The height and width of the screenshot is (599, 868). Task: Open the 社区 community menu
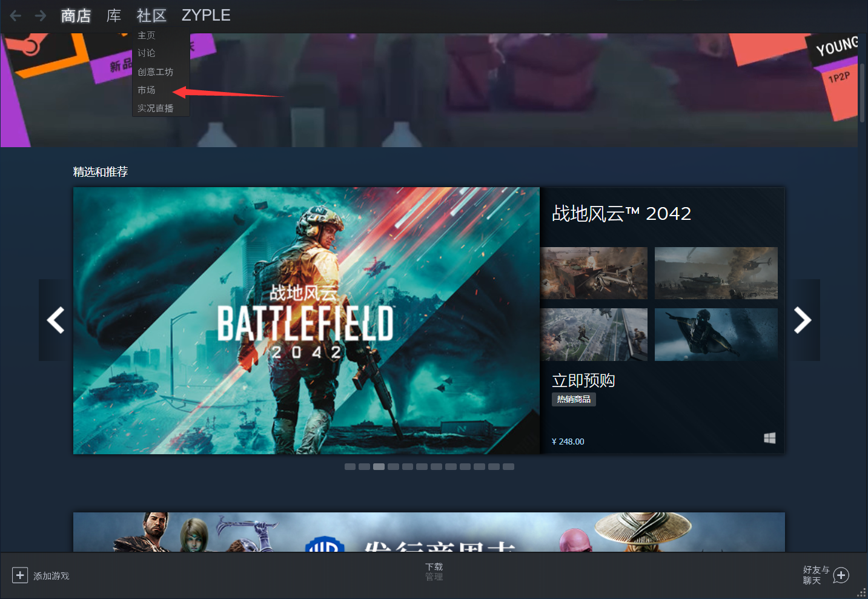click(x=151, y=16)
